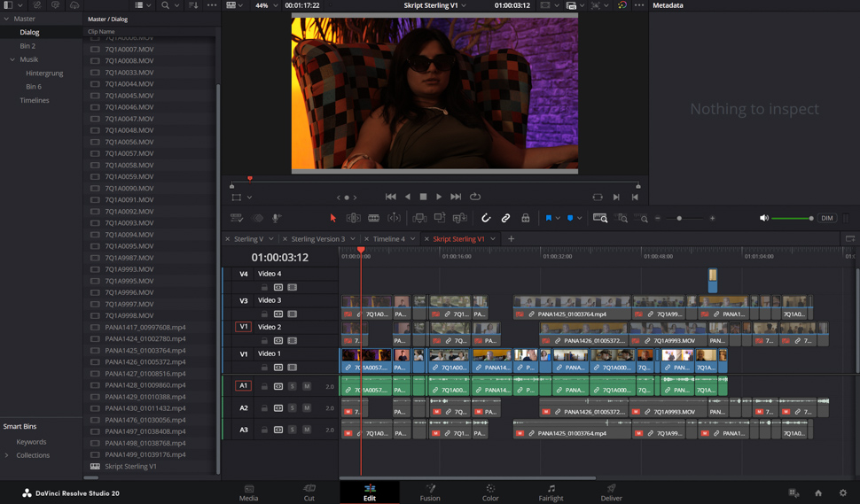Activate the Blade Edit tool
Screen dimensions: 860x504
point(373,218)
